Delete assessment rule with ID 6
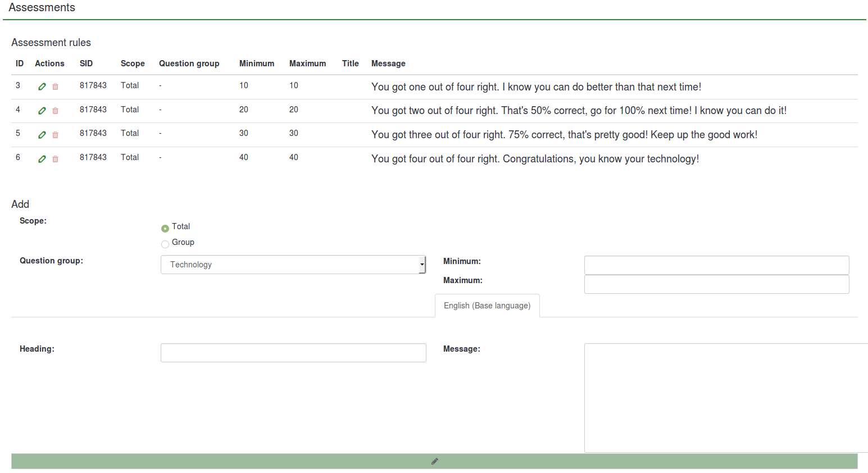 pyautogui.click(x=55, y=159)
